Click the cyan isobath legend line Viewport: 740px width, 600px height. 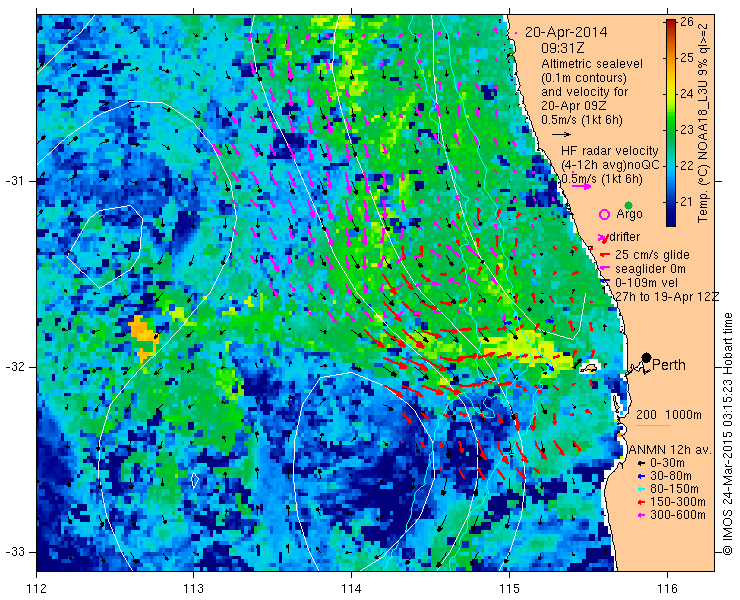(653, 425)
